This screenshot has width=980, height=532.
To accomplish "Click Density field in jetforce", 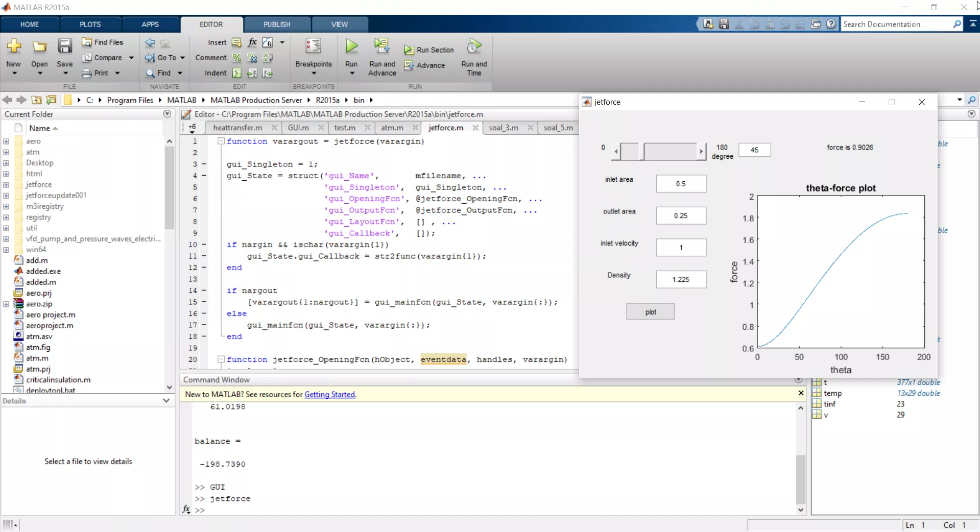I will point(681,279).
